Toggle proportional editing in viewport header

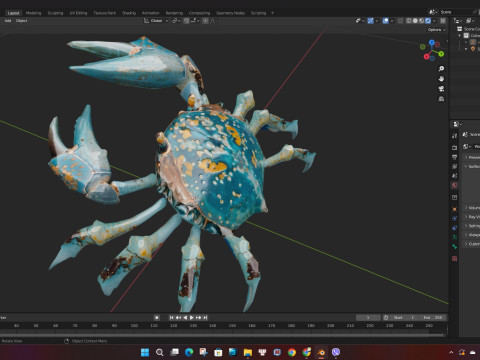205,21
